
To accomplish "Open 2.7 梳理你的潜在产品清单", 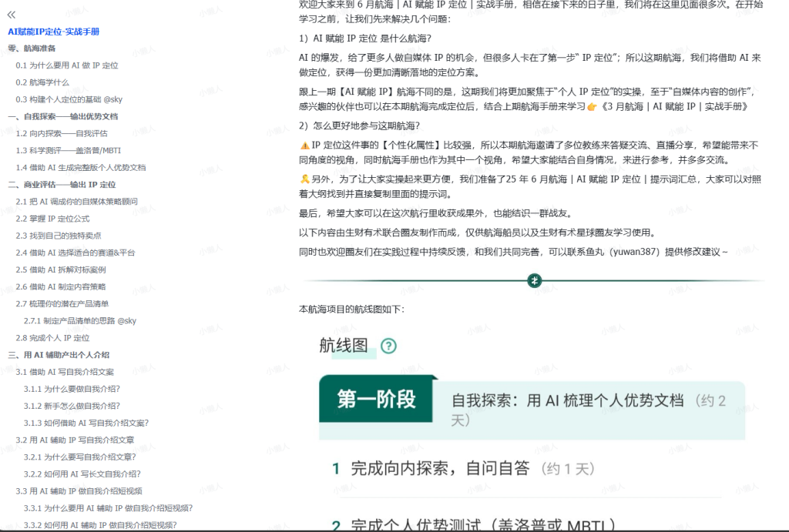I will tap(62, 303).
